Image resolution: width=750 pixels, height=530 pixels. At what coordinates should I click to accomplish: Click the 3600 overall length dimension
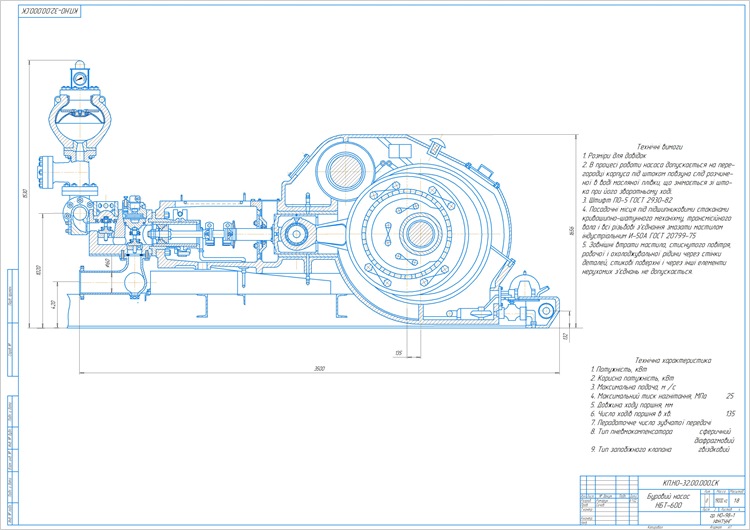pyautogui.click(x=320, y=368)
